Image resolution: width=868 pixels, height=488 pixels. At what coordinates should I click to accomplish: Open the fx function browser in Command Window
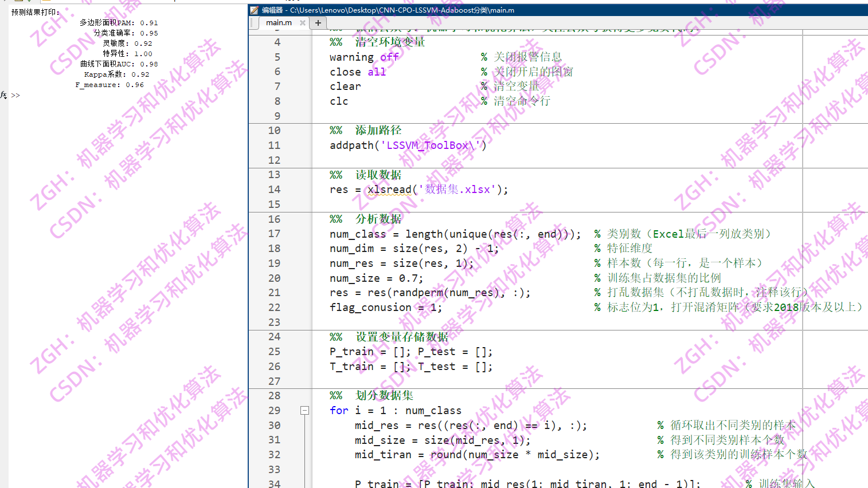tap(4, 95)
